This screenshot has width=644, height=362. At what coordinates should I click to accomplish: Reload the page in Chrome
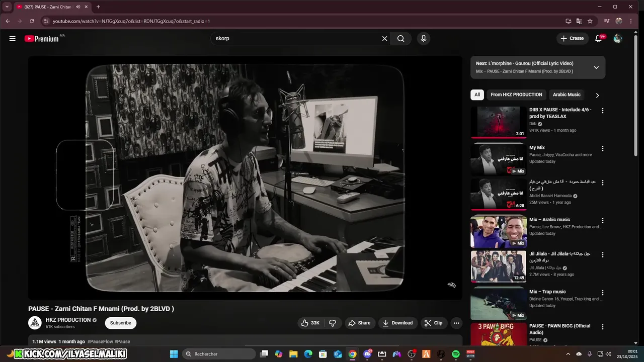point(32,21)
